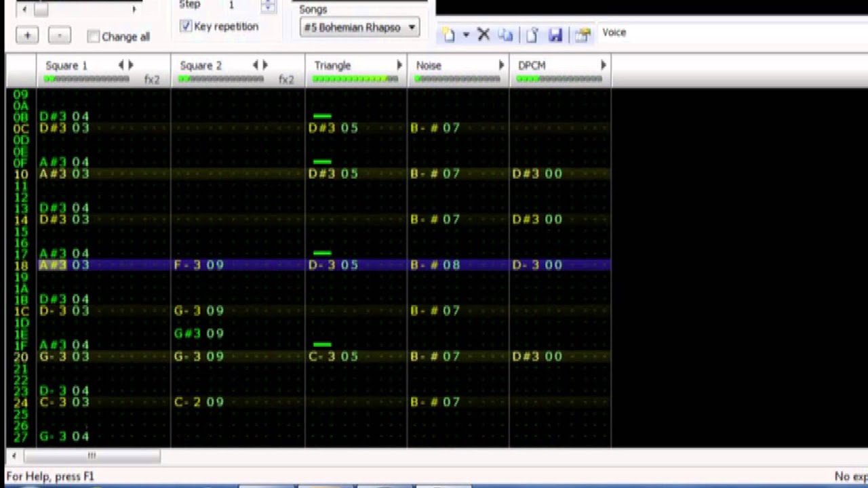
Task: Expand an effect column on Square 2
Action: click(265, 65)
